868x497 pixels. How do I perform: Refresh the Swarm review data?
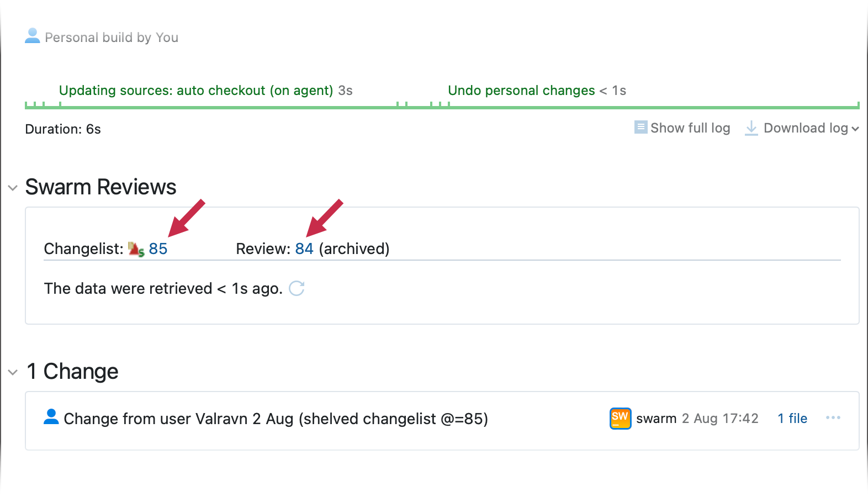pyautogui.click(x=297, y=288)
